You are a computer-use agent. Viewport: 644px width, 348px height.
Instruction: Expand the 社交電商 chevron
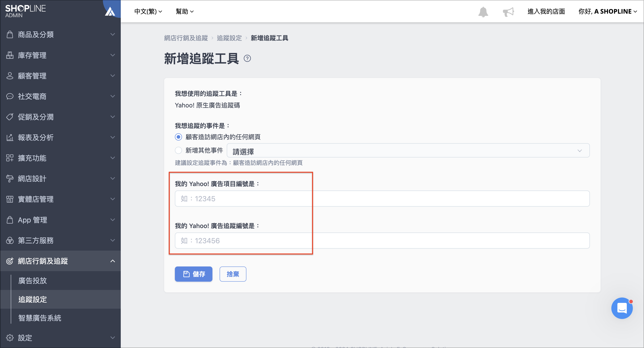click(x=113, y=96)
